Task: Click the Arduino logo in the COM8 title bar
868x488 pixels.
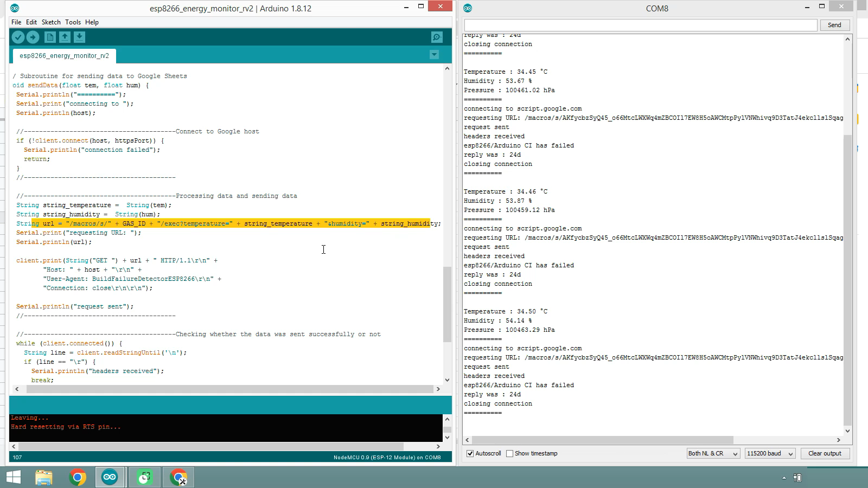Action: pyautogui.click(x=468, y=8)
